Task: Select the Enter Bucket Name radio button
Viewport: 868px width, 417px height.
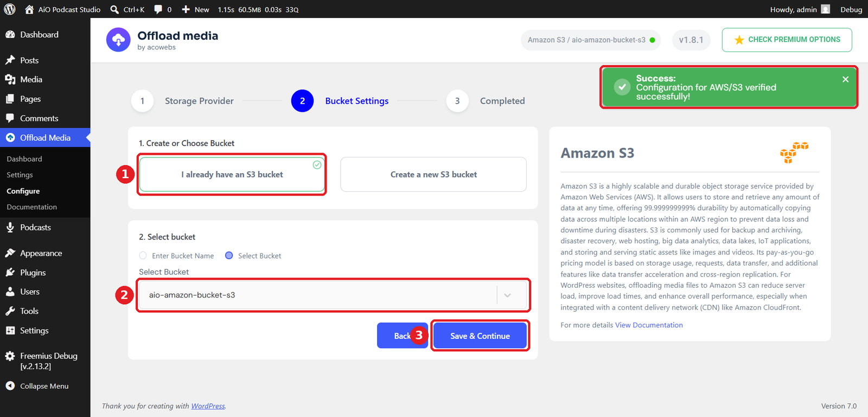Action: click(143, 256)
